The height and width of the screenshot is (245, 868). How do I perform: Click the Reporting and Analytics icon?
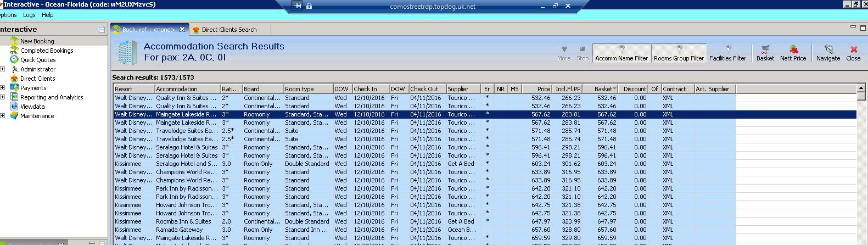[x=14, y=97]
